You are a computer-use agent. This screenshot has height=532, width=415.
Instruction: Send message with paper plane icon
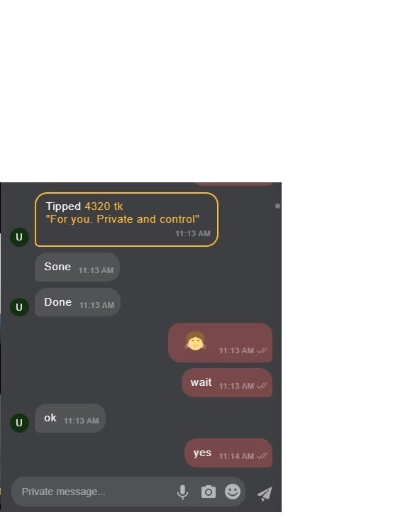click(x=265, y=494)
